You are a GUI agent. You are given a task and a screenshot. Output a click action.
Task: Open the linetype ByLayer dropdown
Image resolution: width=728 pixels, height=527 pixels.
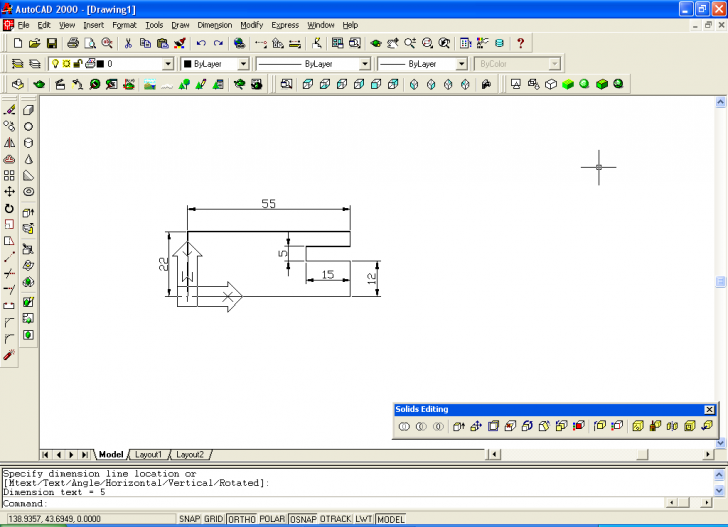pyautogui.click(x=365, y=64)
